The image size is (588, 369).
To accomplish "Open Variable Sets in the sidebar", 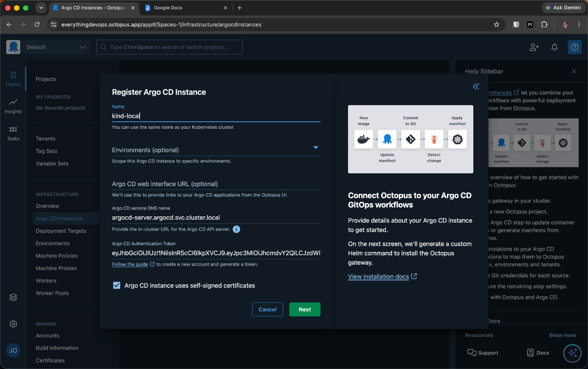I will pyautogui.click(x=52, y=164).
